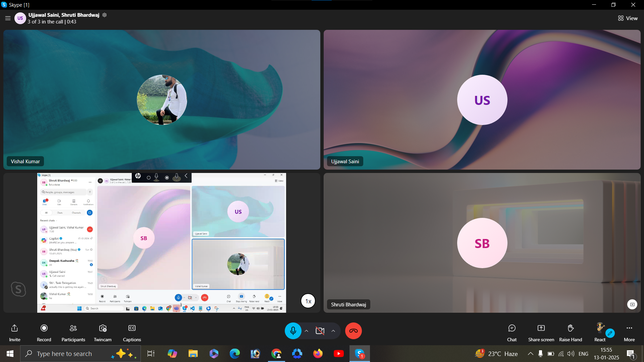Open call settings gear icon
This screenshot has height=362, width=644.
104,15
